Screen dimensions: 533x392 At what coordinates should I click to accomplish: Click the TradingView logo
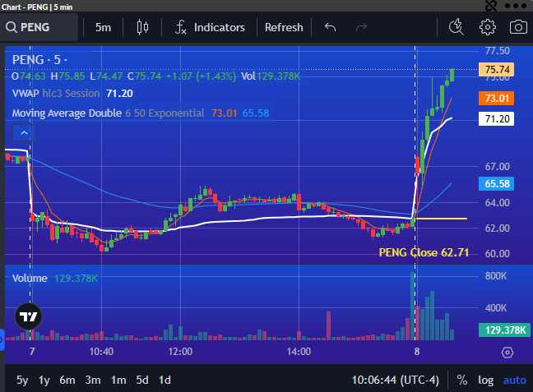click(x=28, y=316)
